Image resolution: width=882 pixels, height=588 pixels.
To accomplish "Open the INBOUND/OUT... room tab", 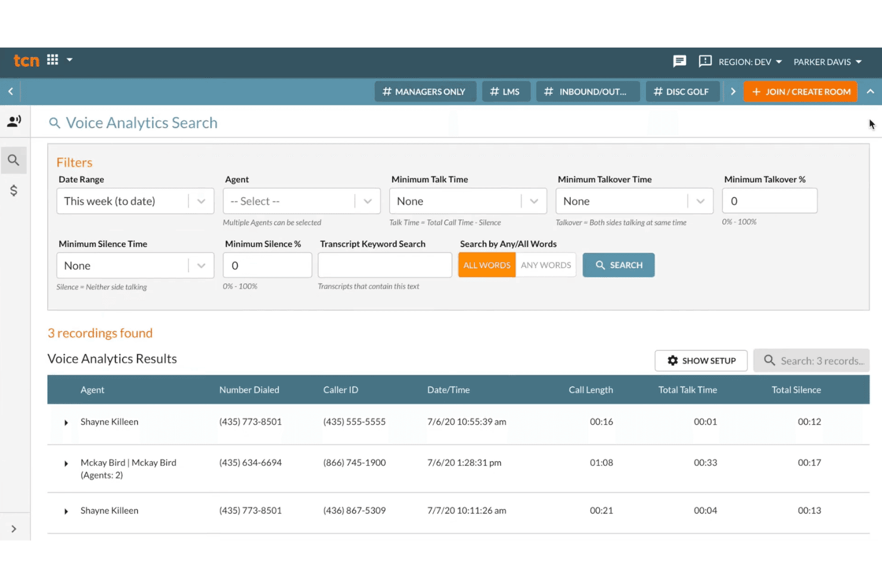I will (x=588, y=92).
